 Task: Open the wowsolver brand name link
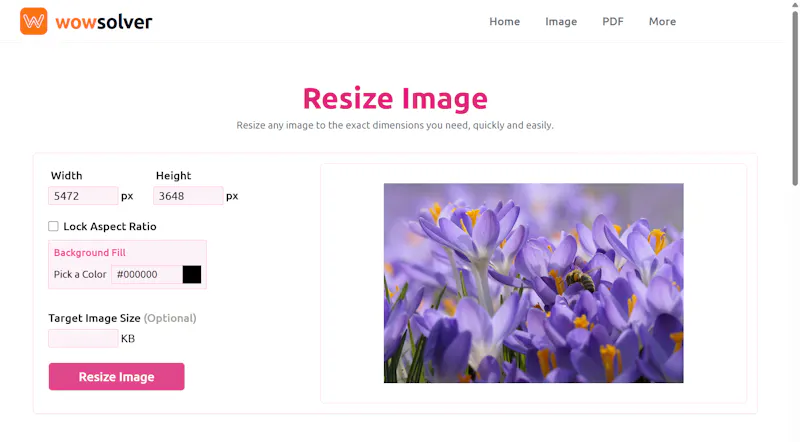(x=104, y=21)
